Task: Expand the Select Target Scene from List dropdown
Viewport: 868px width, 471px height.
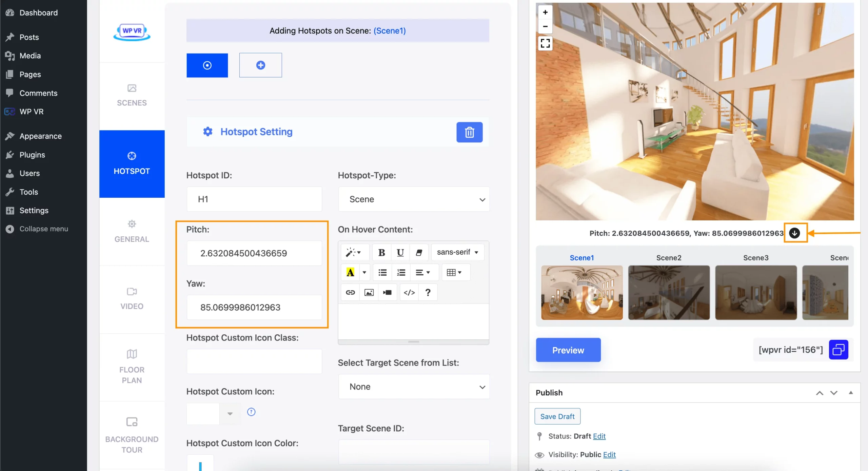Action: [x=414, y=386]
